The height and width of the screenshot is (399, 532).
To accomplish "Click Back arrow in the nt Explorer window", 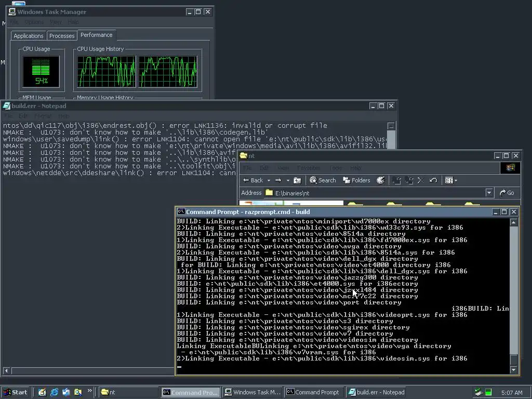I will pyautogui.click(x=253, y=180).
